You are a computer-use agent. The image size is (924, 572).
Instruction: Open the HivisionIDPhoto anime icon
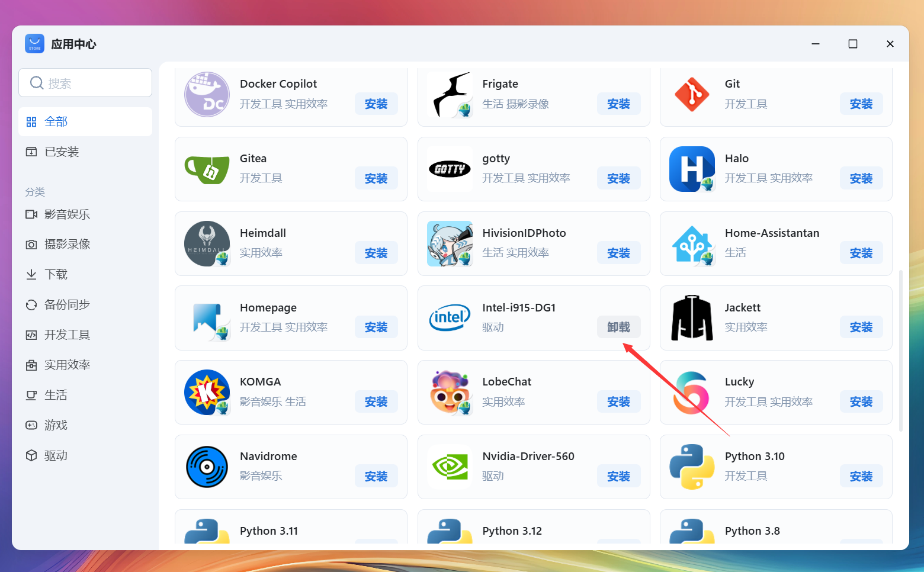click(450, 243)
